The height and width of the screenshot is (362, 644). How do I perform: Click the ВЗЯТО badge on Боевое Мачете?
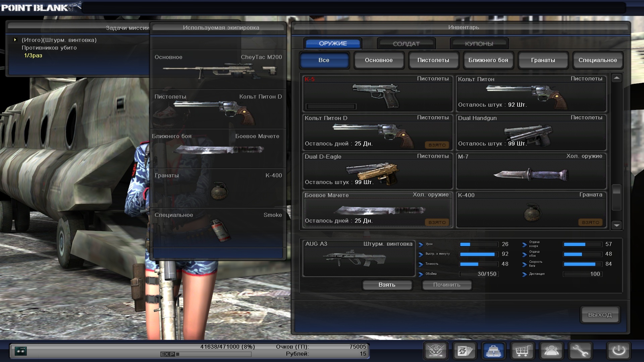(437, 222)
